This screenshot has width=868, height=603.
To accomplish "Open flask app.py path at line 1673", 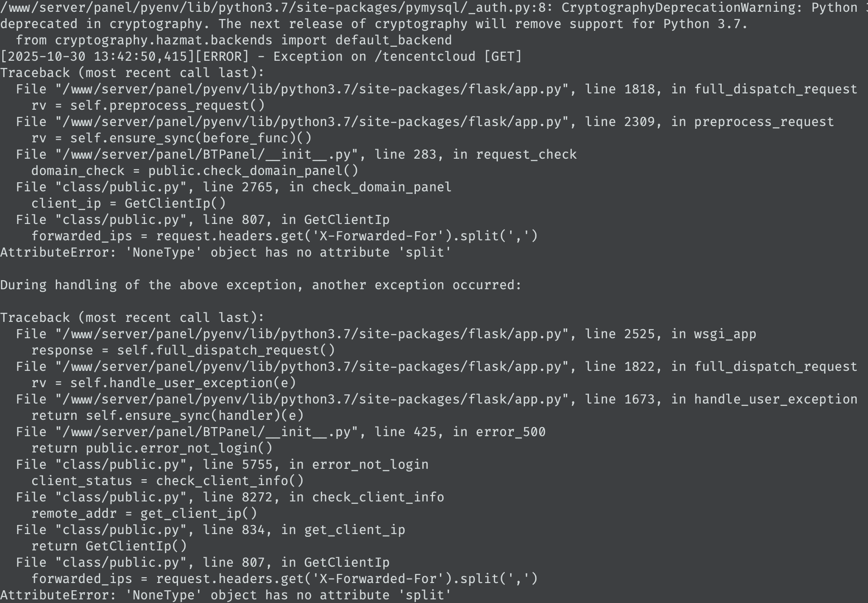I will [312, 399].
